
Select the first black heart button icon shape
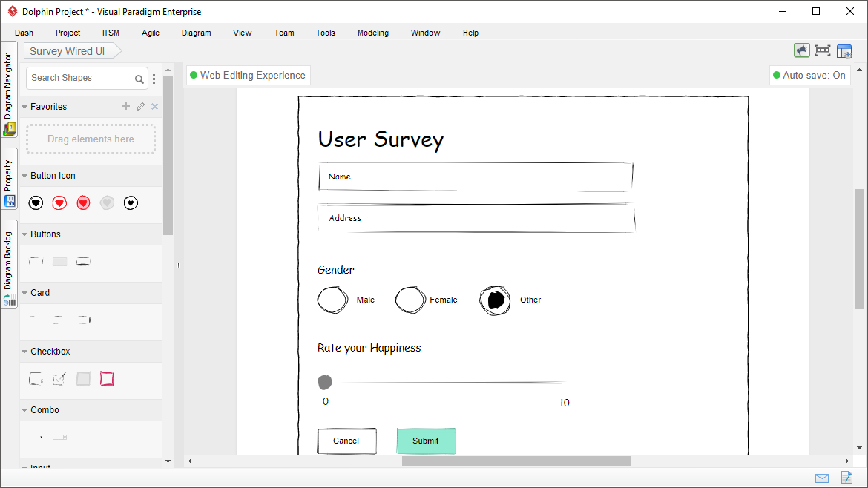[36, 203]
